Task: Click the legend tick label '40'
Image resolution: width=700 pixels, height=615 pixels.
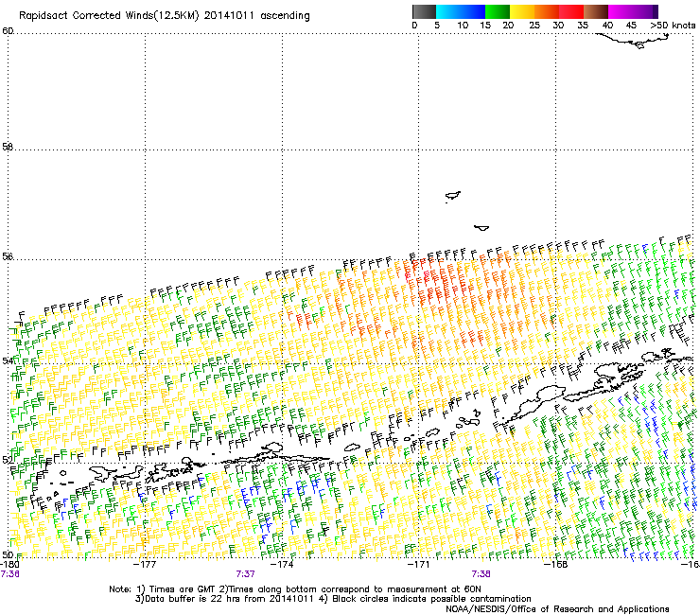Action: click(x=607, y=26)
